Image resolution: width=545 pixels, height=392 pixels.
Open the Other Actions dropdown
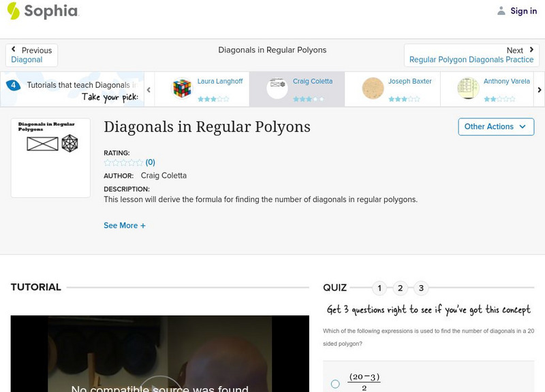click(x=495, y=127)
